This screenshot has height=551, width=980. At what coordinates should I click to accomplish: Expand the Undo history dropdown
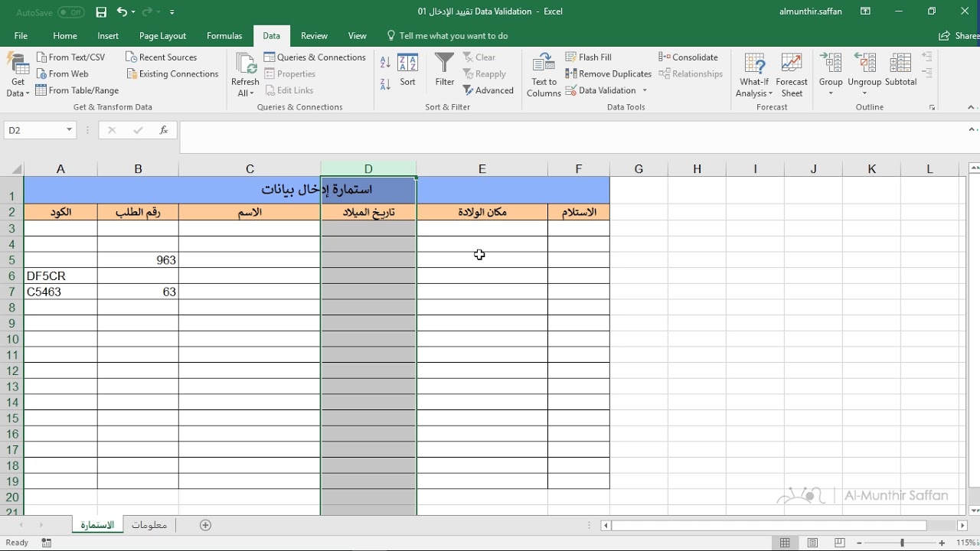(133, 12)
